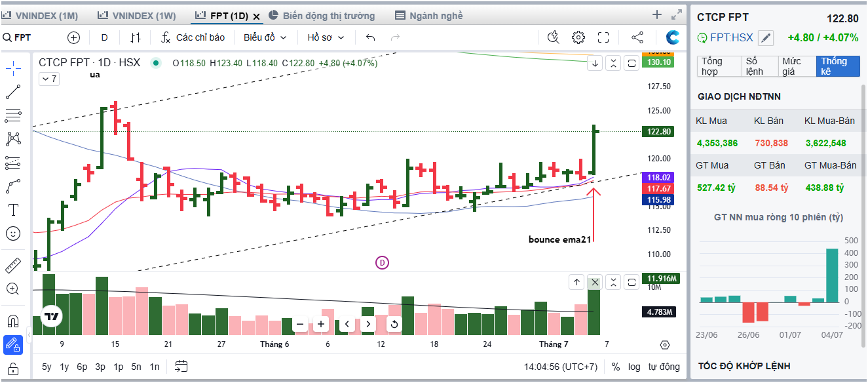
Task: Open the Fibonacci retracement tools
Action: click(13, 115)
